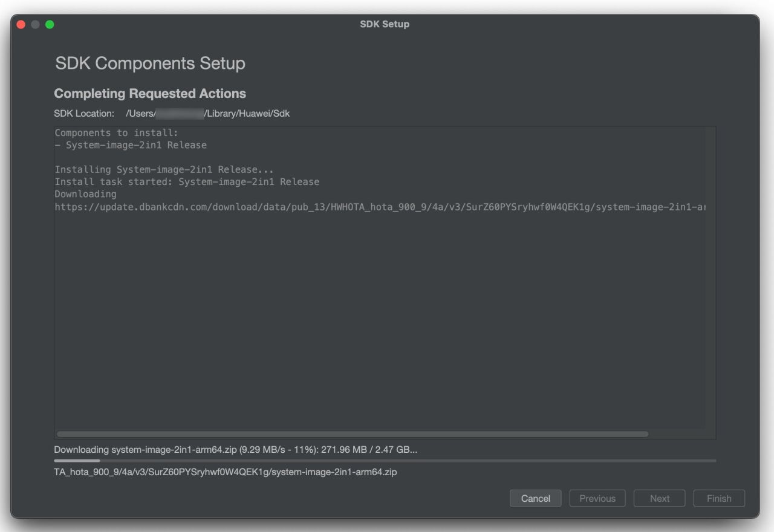Image resolution: width=774 pixels, height=532 pixels.
Task: Click the download progress bar
Action: point(385,461)
